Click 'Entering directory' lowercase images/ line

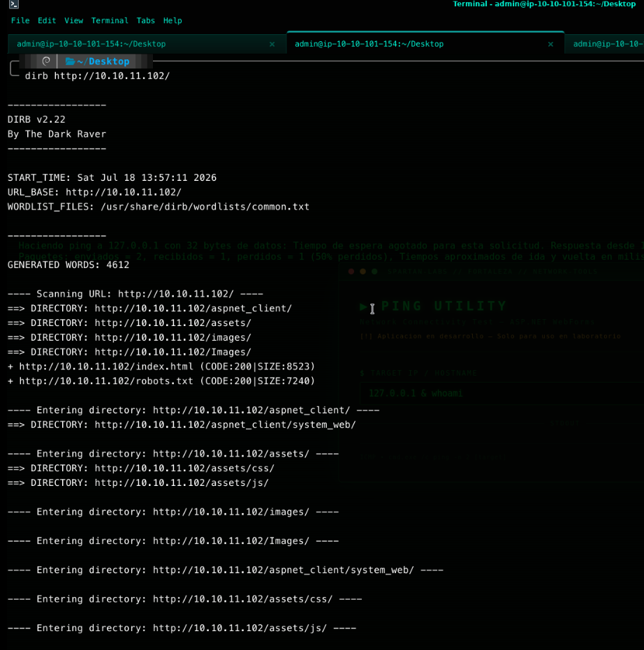[173, 512]
